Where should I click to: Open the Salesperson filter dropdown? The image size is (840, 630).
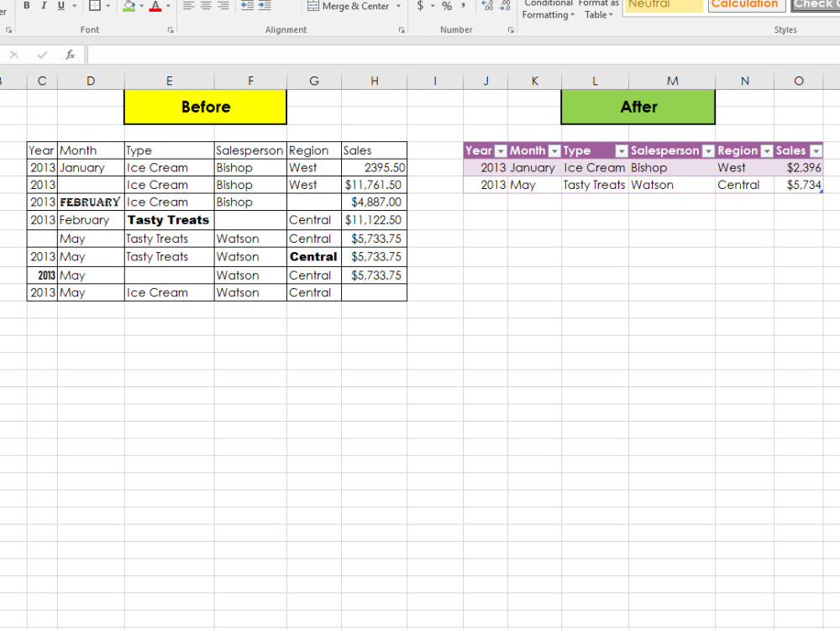(708, 151)
